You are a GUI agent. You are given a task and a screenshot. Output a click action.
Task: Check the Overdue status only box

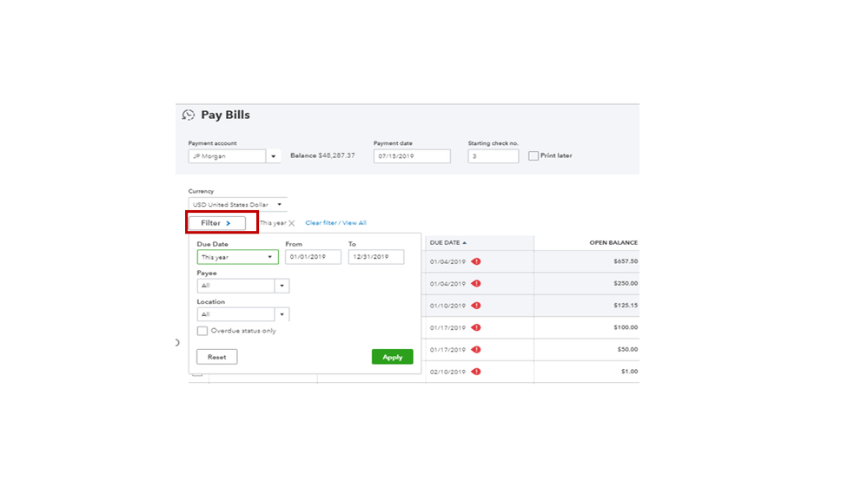pos(202,331)
